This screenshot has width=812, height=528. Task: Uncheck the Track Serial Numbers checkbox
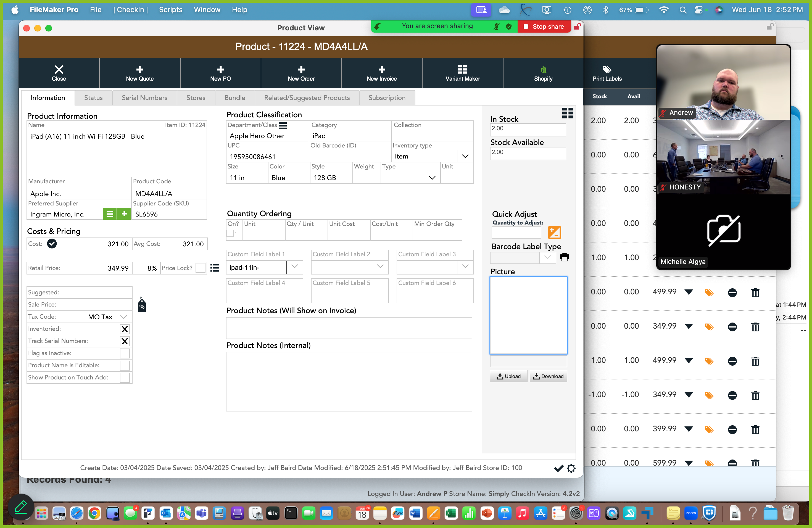pyautogui.click(x=125, y=341)
